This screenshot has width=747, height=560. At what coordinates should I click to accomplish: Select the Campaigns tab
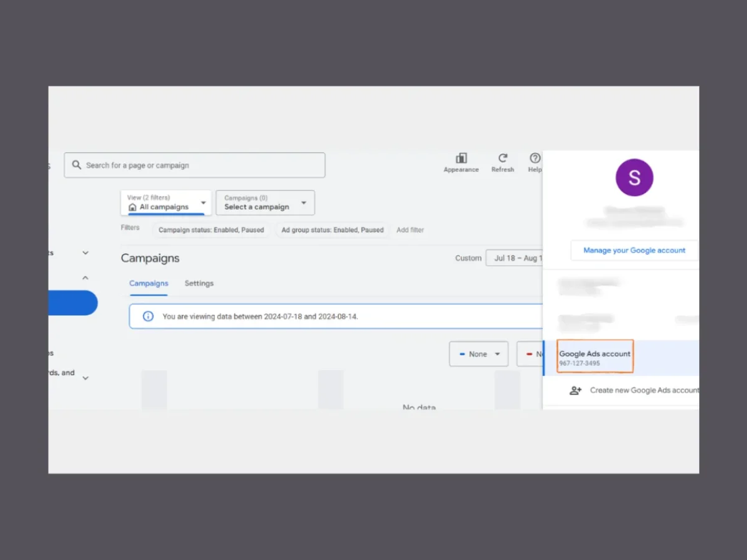click(x=149, y=283)
